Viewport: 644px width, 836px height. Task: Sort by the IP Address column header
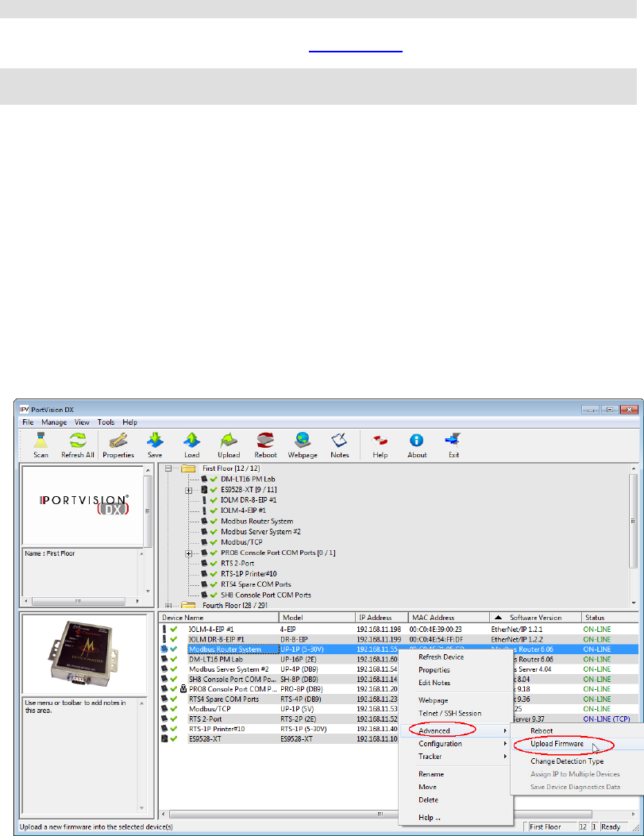(381, 618)
